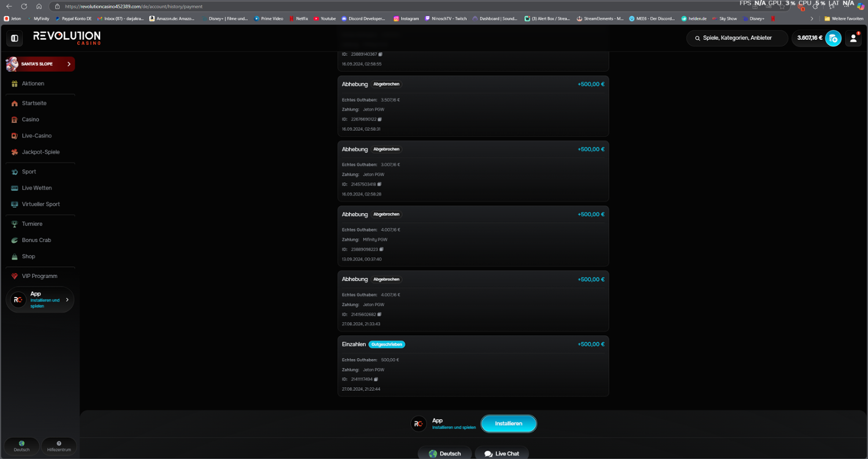The height and width of the screenshot is (459, 868).
Task: Open the Deutsch language selector in footer
Action: [x=444, y=453]
